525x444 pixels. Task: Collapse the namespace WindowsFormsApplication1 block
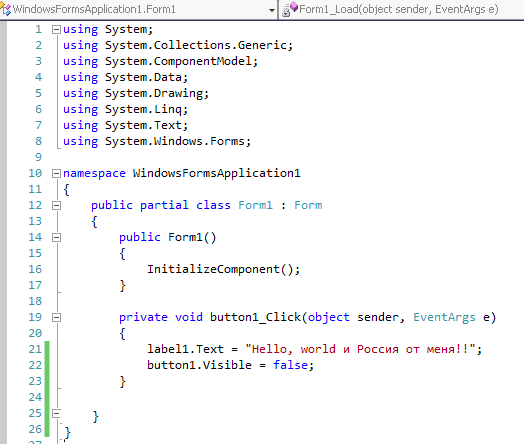point(56,173)
